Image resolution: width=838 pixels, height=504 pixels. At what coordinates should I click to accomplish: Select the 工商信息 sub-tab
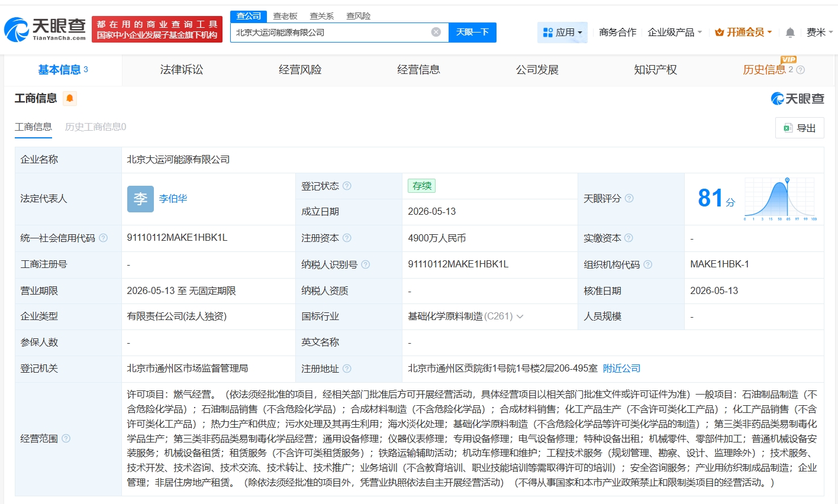point(33,127)
